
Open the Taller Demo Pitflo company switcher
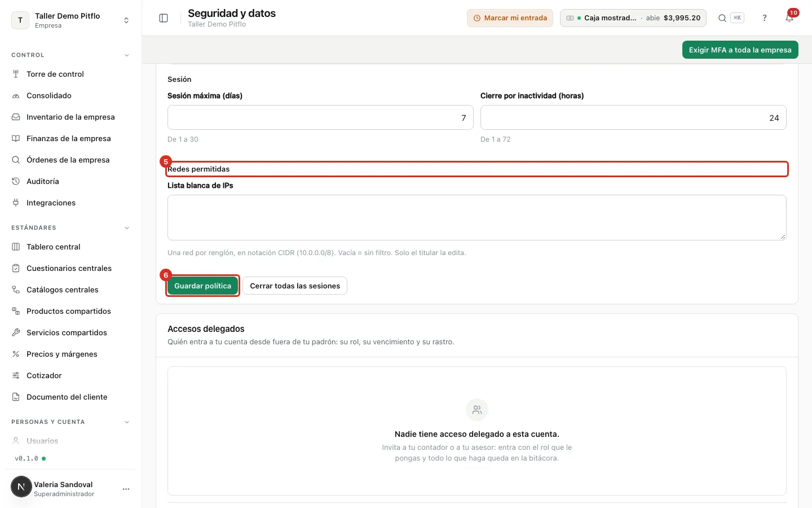70,20
